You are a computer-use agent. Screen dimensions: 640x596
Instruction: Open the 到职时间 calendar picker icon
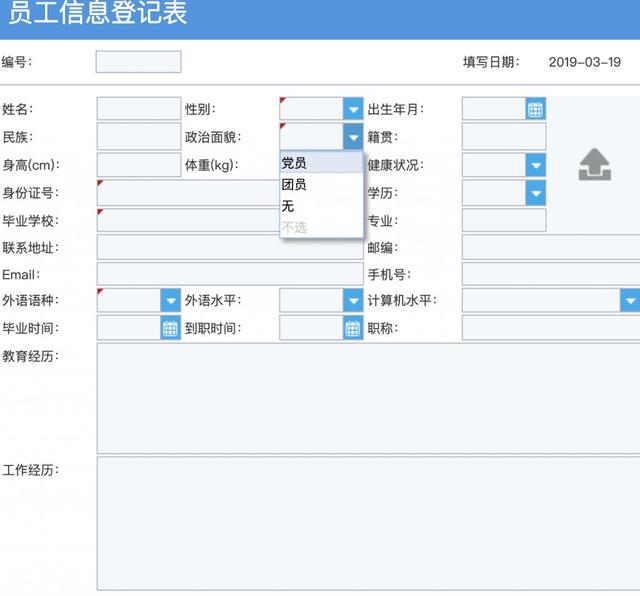click(353, 328)
